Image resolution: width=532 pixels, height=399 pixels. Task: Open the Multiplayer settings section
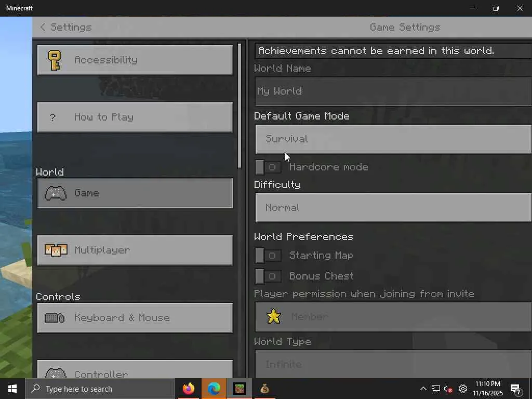click(x=135, y=250)
